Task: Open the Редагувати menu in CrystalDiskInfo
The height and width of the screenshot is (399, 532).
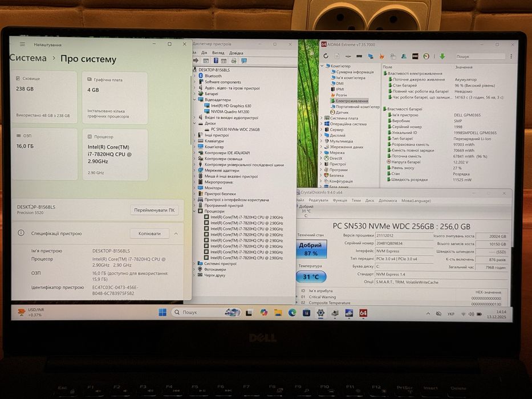Action: pos(318,201)
